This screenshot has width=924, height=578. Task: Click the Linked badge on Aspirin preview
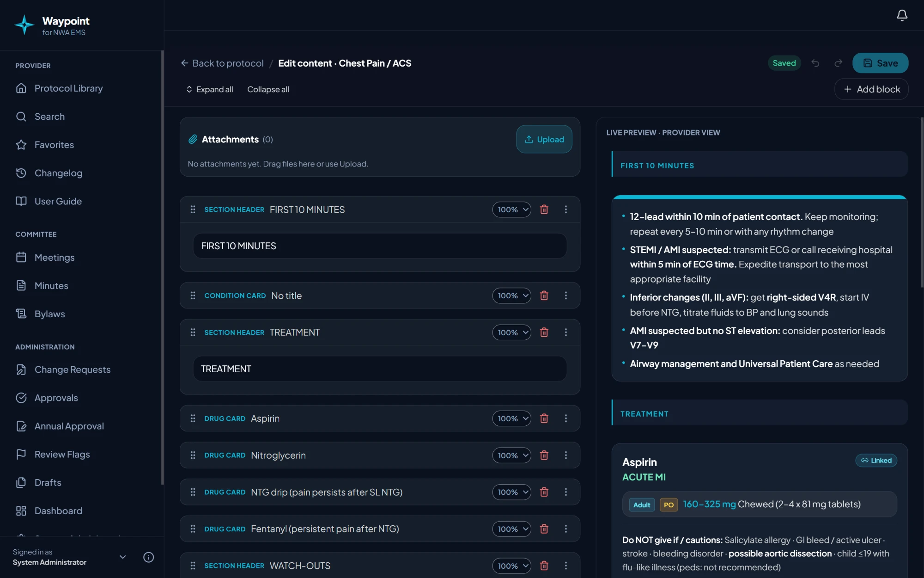point(876,461)
